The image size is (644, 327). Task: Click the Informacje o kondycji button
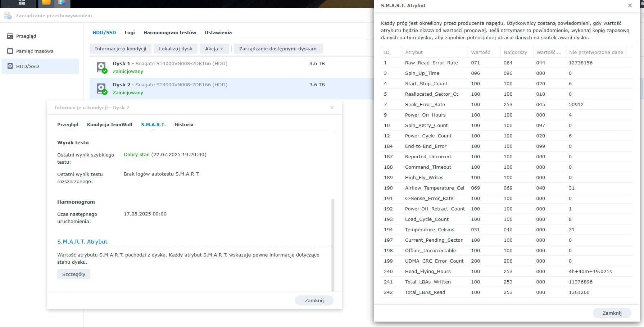click(x=121, y=49)
